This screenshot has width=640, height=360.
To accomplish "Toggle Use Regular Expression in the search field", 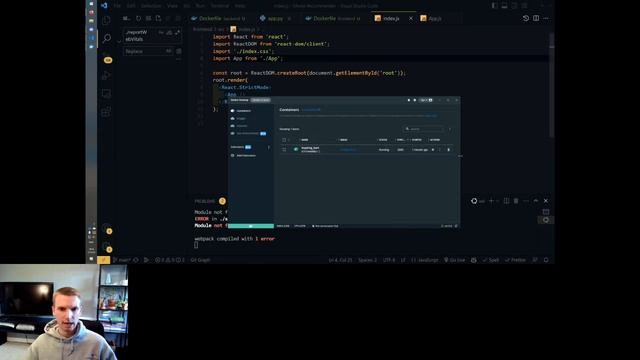I will click(x=177, y=32).
